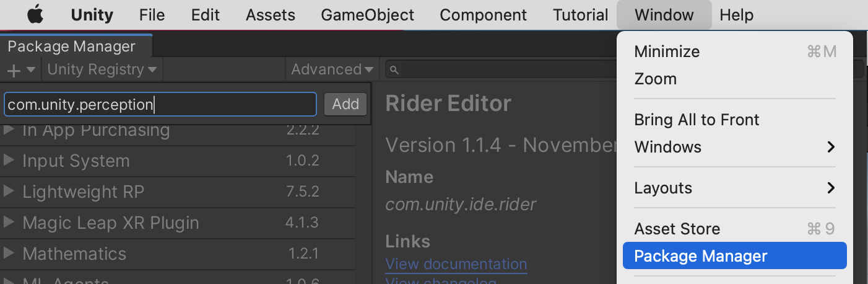868x284 pixels.
Task: Expand the Lightweight RP package
Action: point(9,192)
